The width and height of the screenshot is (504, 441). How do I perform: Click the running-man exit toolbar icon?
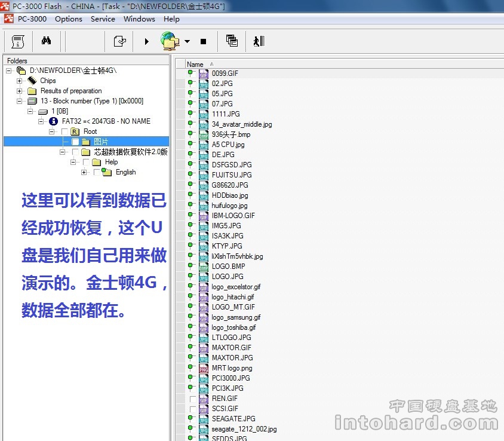point(259,41)
